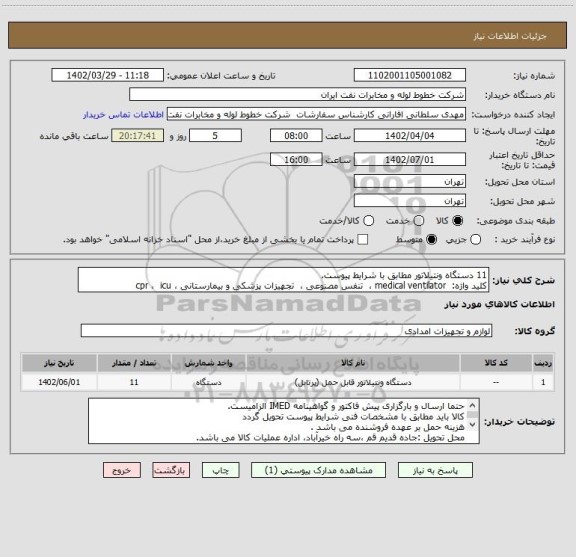Viewport: 576px width, 557px height.
Task: Click the delivery province field تهران
Action: click(x=410, y=182)
